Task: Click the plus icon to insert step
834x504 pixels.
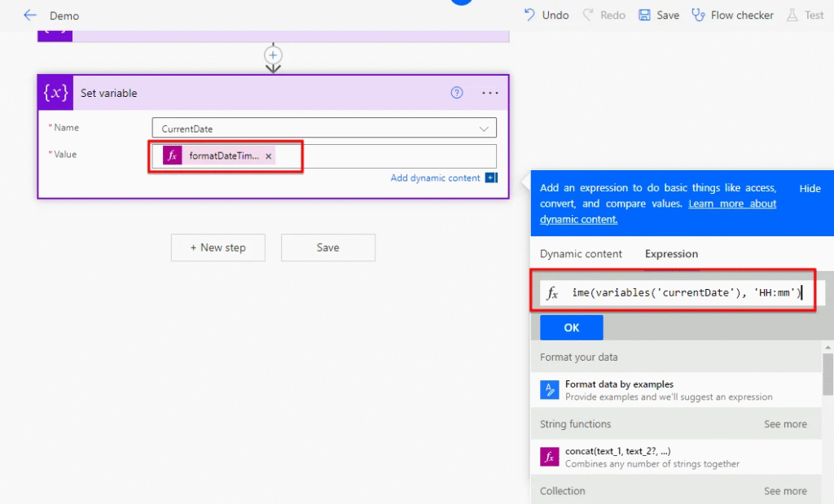Action: point(273,55)
